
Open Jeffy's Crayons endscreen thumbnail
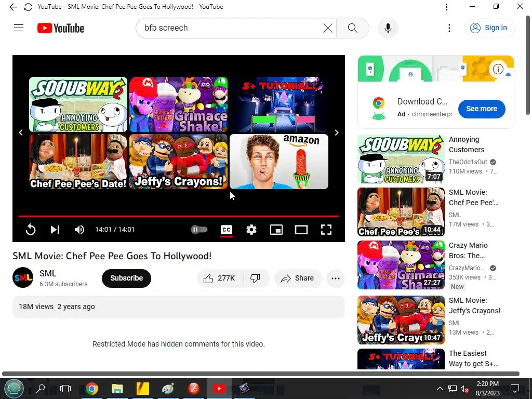(179, 162)
